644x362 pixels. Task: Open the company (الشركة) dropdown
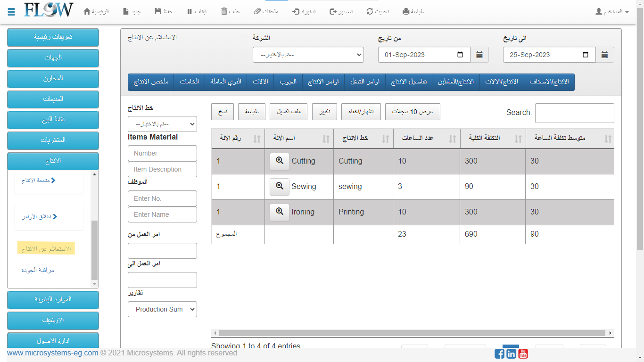pyautogui.click(x=308, y=55)
